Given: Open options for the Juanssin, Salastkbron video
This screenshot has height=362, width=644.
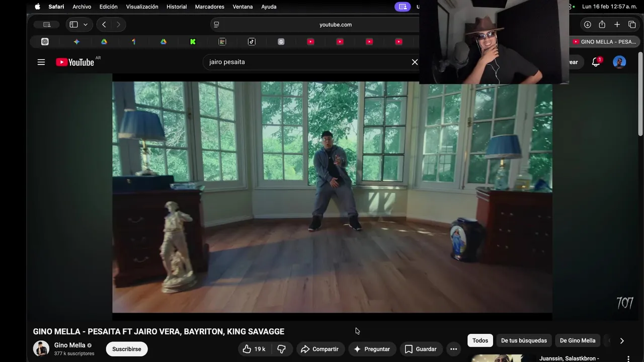Looking at the screenshot, I should click(628, 358).
